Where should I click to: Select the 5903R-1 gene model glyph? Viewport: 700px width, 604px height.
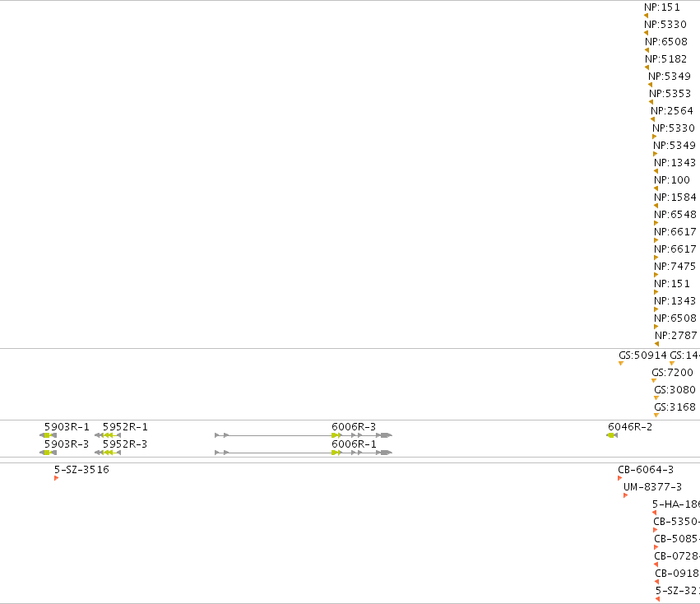[49, 435]
